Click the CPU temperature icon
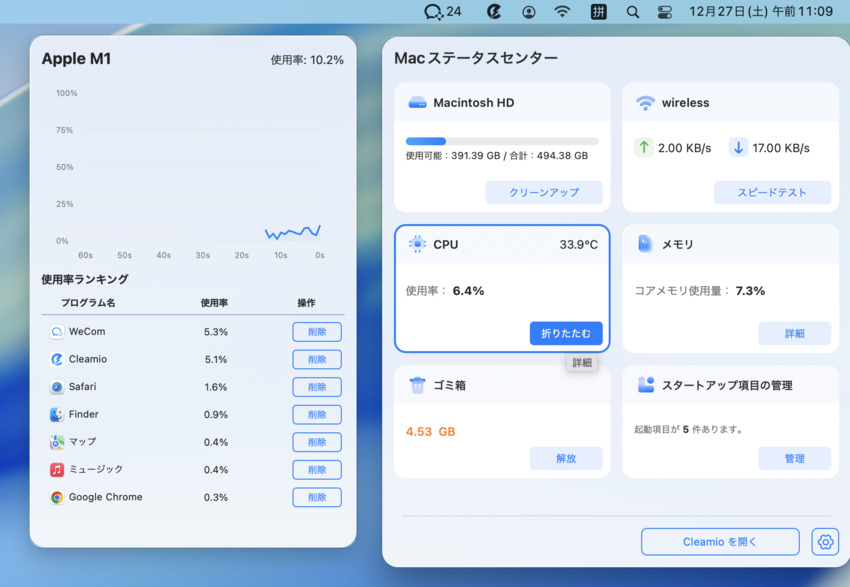The width and height of the screenshot is (850, 587). pyautogui.click(x=418, y=244)
